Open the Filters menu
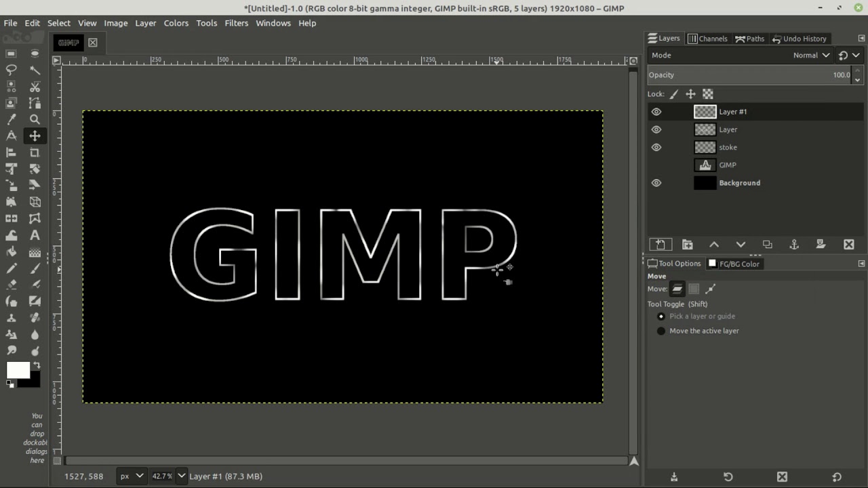868x488 pixels. [237, 23]
